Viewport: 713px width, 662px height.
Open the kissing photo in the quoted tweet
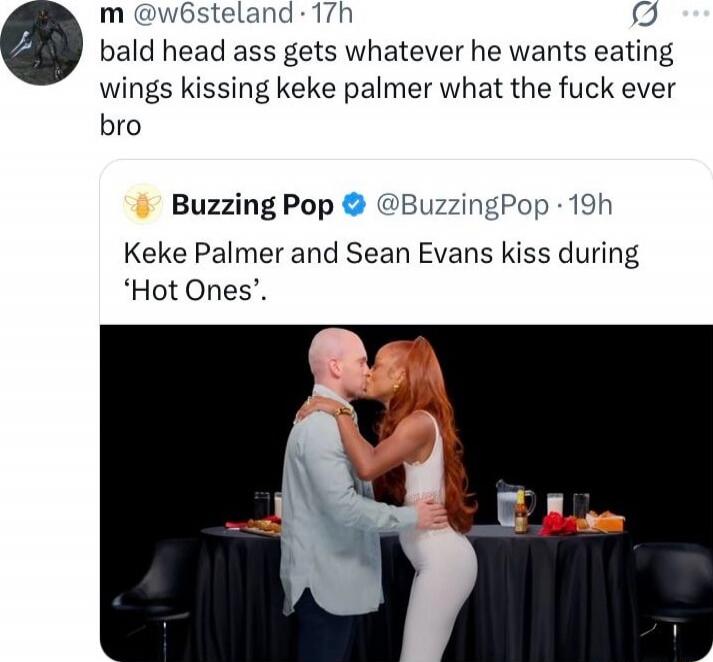[x=406, y=493]
